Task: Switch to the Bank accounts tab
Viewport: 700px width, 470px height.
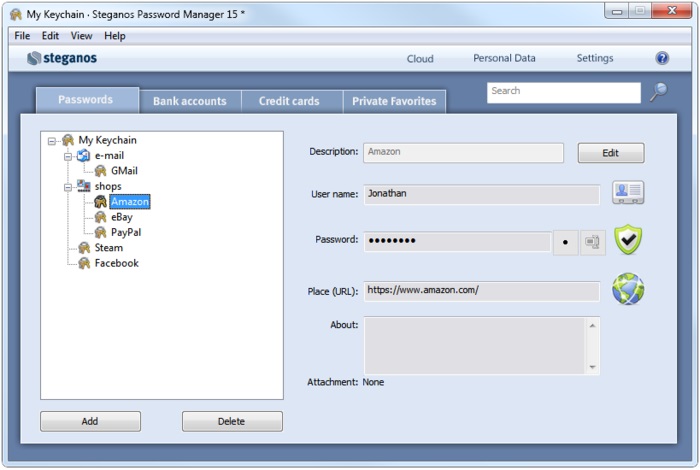Action: pyautogui.click(x=190, y=101)
